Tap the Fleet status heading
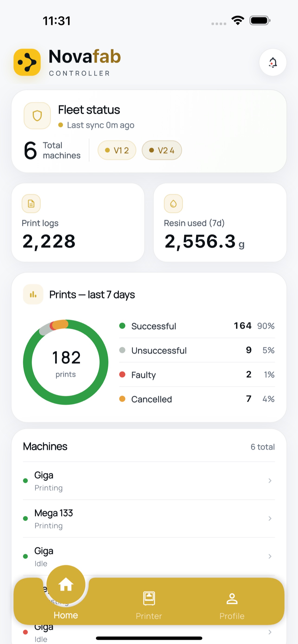 89,110
